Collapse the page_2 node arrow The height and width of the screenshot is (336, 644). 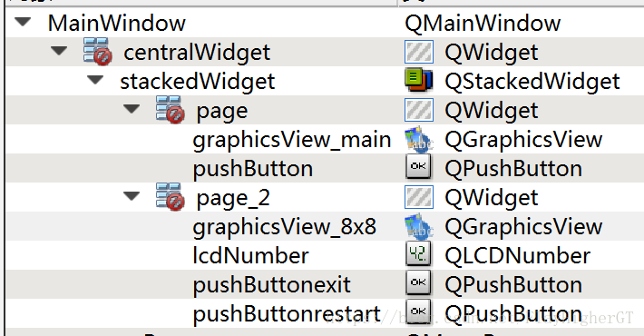(x=132, y=196)
